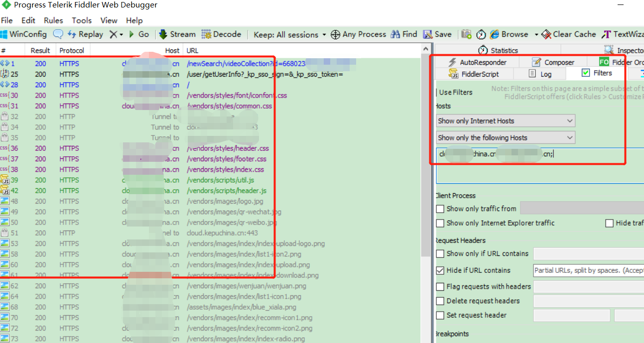Screen dimensions: 644x343
Task: Open the WinConfig tool
Action: pyautogui.click(x=23, y=34)
